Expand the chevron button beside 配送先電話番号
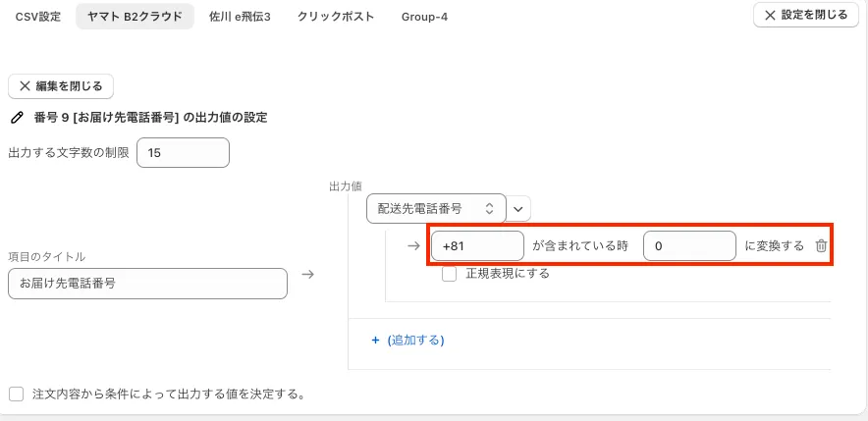Viewport: 868px width, 421px height. pyautogui.click(x=519, y=208)
